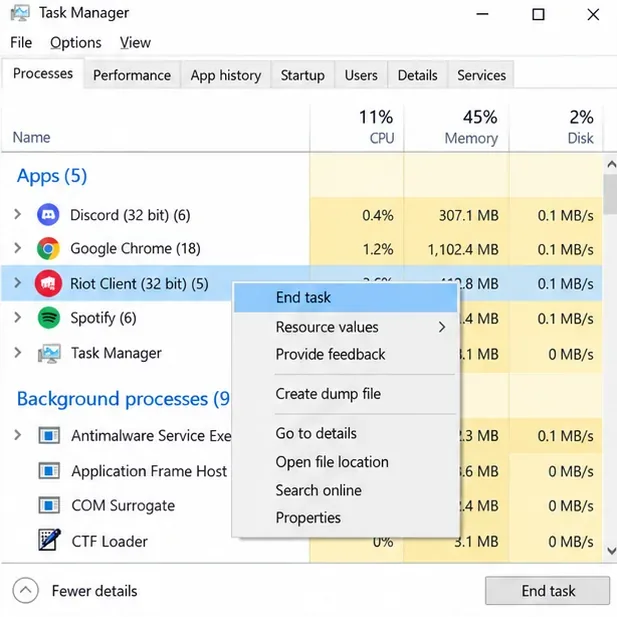Select the Google Chrome (18) row
The image size is (617, 617).
[301, 249]
